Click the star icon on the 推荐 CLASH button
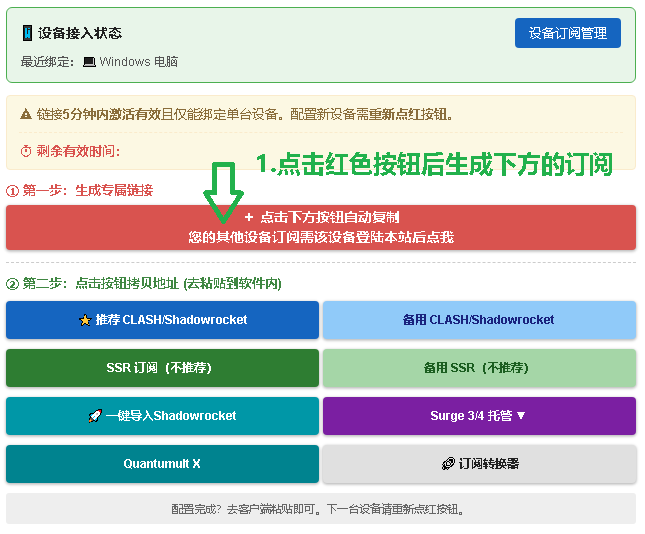 click(85, 320)
